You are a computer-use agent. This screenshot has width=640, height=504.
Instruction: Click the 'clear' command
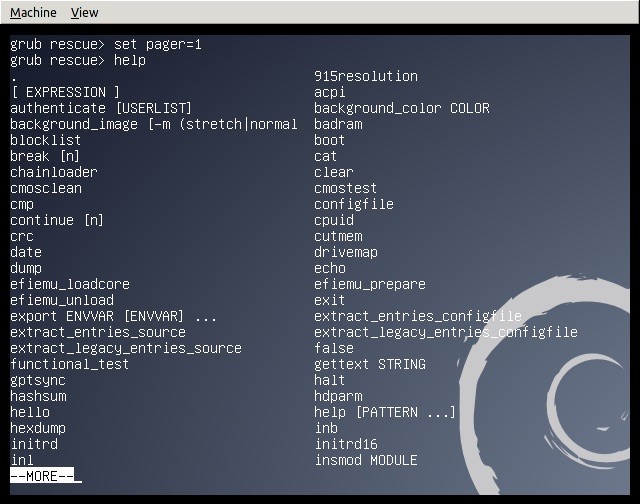pyautogui.click(x=334, y=172)
